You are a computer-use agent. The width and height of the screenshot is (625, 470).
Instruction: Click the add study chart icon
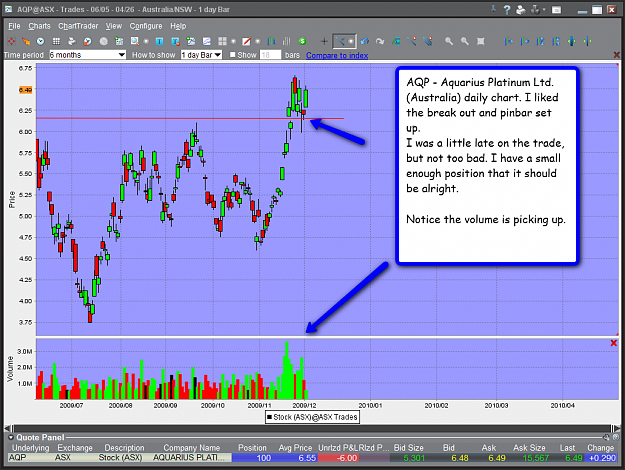(x=191, y=41)
